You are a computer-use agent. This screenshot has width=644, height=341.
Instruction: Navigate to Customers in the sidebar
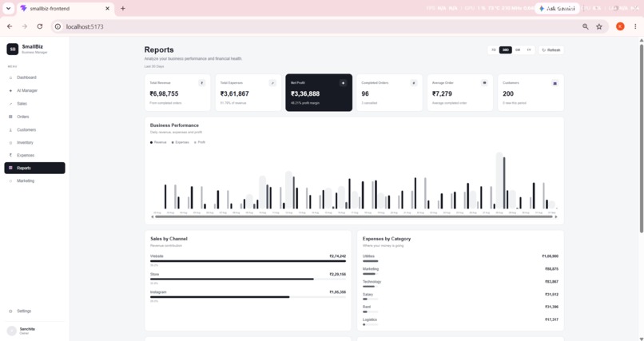click(34, 130)
